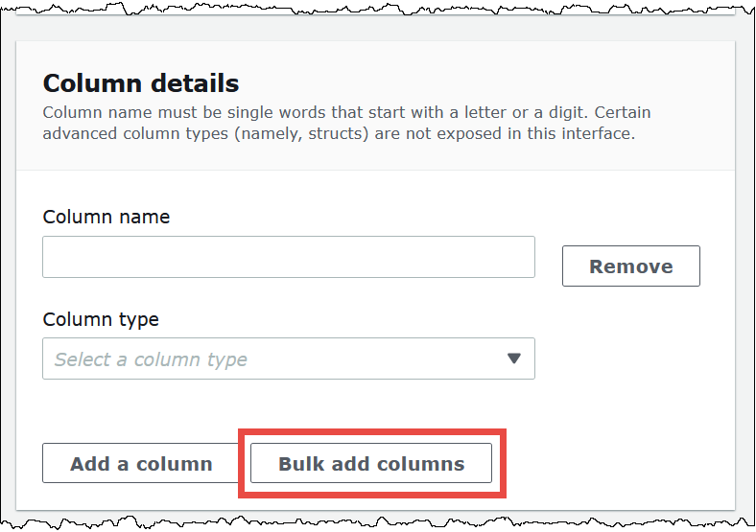
Task: Click inside the Column name text field
Action: coord(288,257)
